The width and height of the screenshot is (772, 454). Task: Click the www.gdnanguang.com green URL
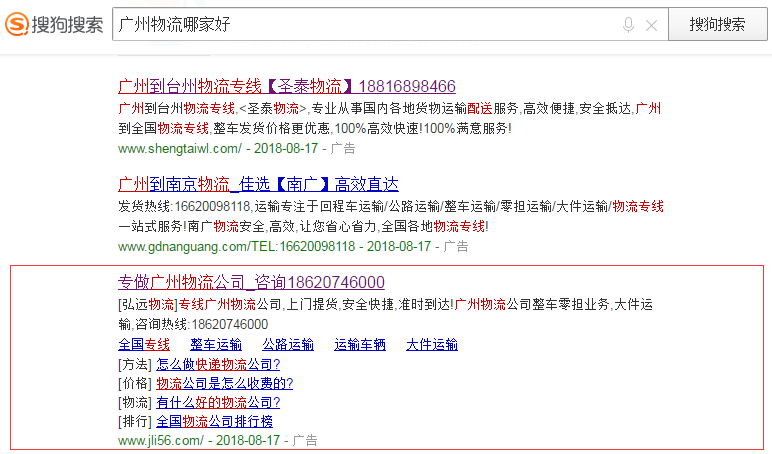click(x=236, y=246)
